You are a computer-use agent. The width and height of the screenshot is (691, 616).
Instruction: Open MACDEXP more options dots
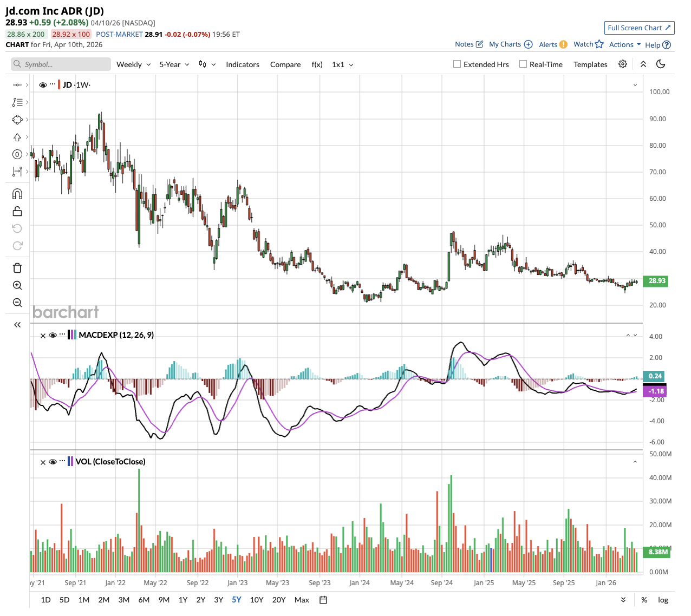62,335
